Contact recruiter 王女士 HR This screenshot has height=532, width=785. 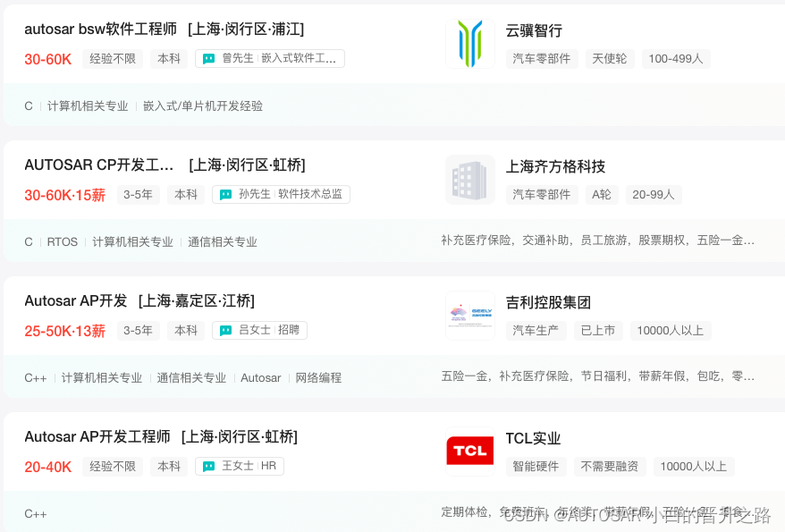pos(240,466)
